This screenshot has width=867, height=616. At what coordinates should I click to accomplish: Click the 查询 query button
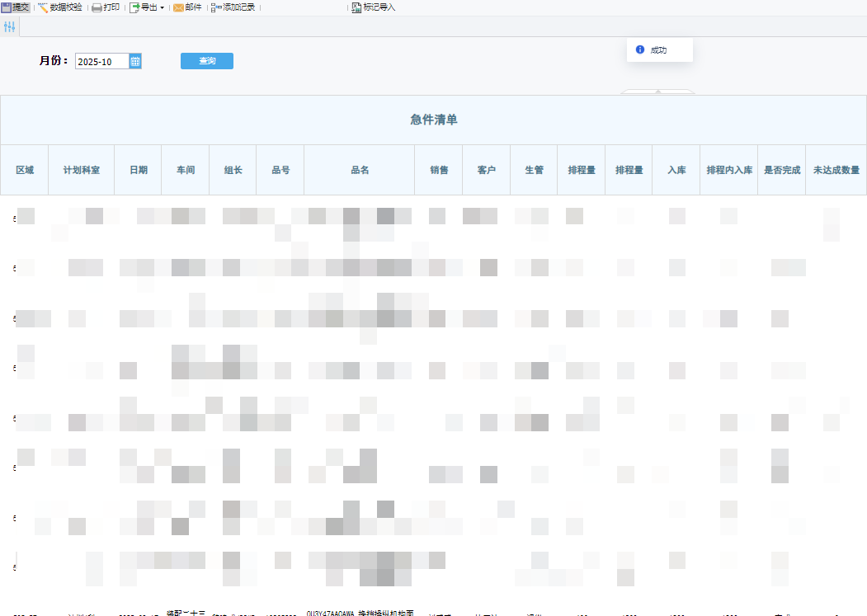207,61
